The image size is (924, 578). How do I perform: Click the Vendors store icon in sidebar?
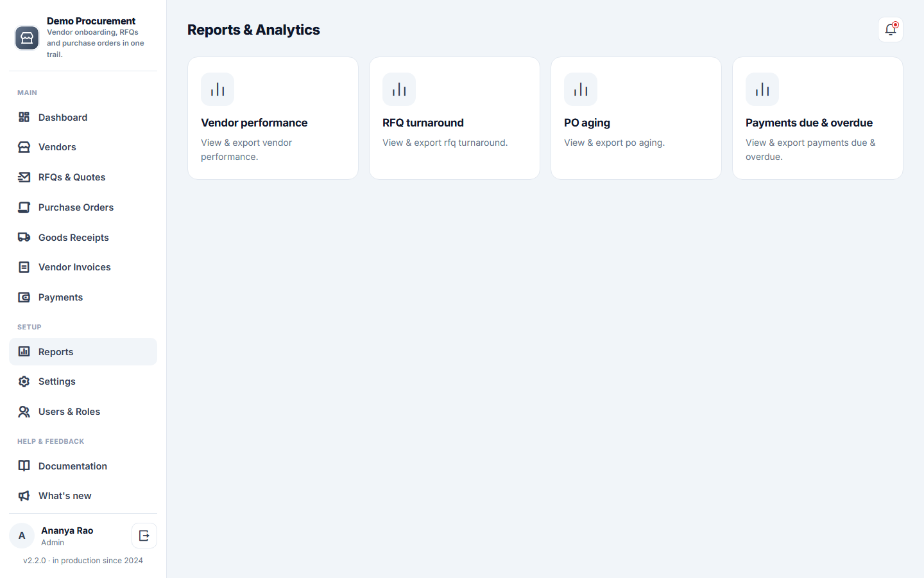tap(24, 147)
